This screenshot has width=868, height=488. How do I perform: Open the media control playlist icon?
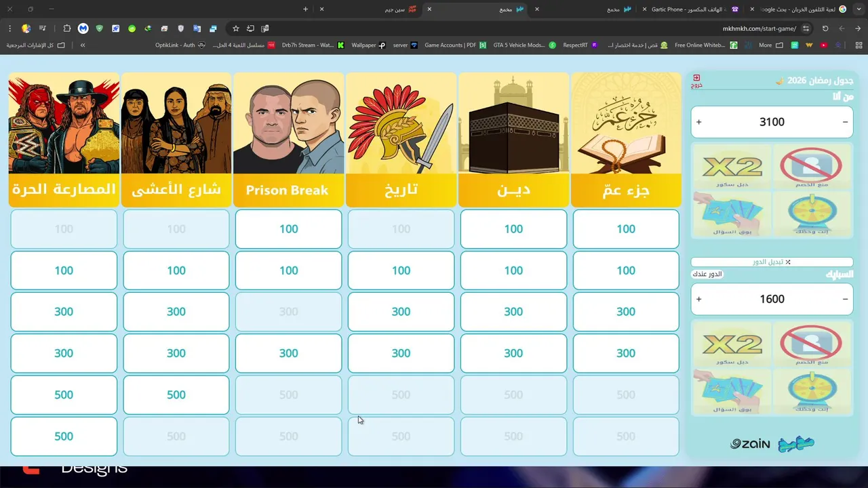(43, 28)
